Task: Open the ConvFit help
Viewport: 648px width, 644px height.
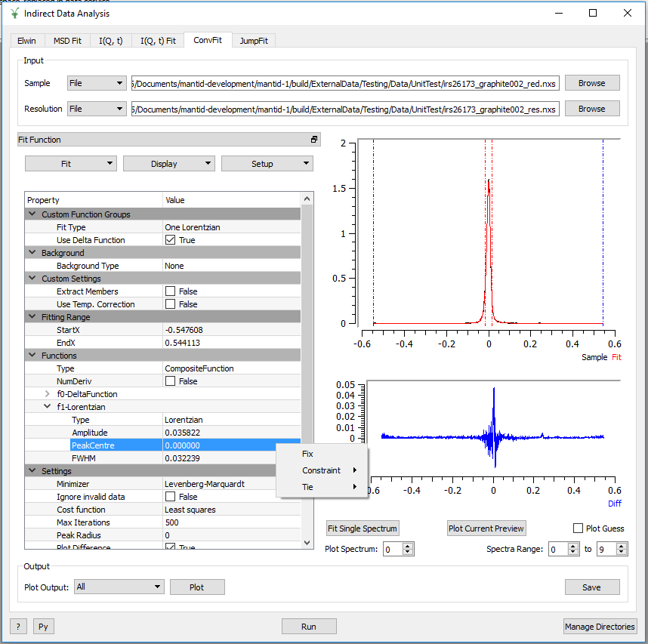Action: 17,626
